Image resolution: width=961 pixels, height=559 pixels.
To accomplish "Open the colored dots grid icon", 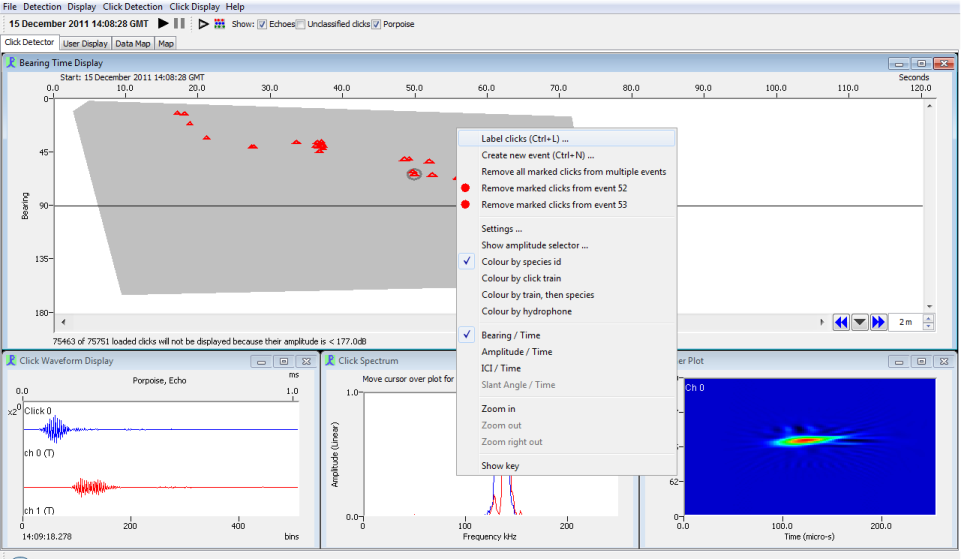I will pos(219,24).
